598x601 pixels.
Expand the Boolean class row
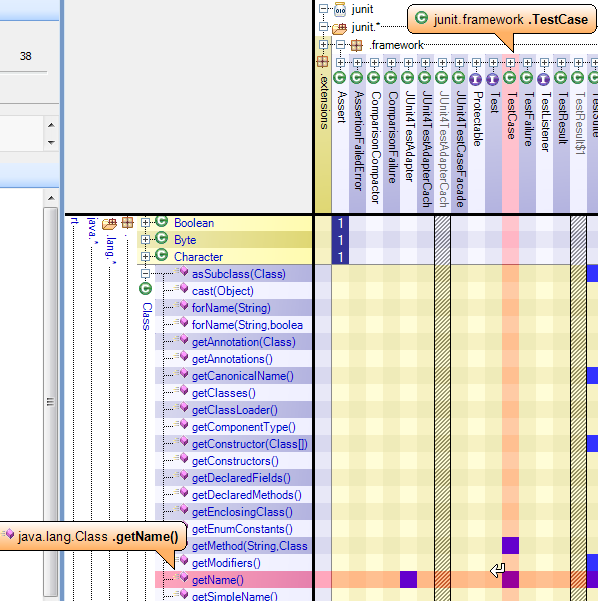(x=145, y=223)
